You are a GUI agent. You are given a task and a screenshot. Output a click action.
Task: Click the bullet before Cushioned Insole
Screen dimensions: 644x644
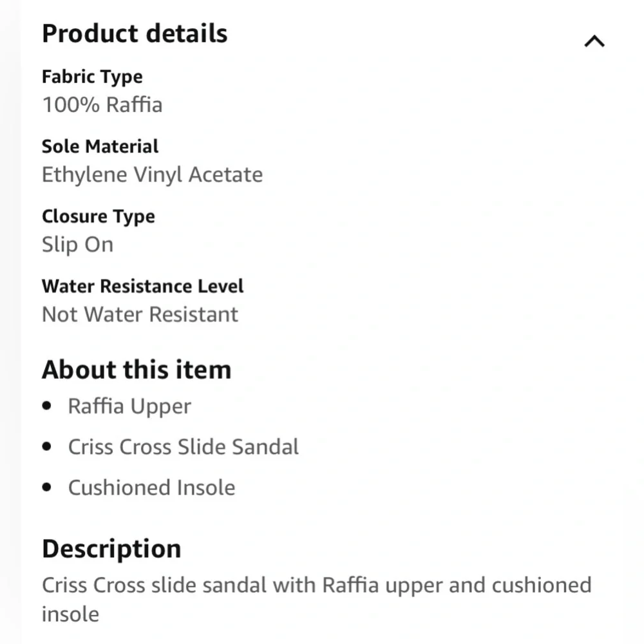coord(46,488)
